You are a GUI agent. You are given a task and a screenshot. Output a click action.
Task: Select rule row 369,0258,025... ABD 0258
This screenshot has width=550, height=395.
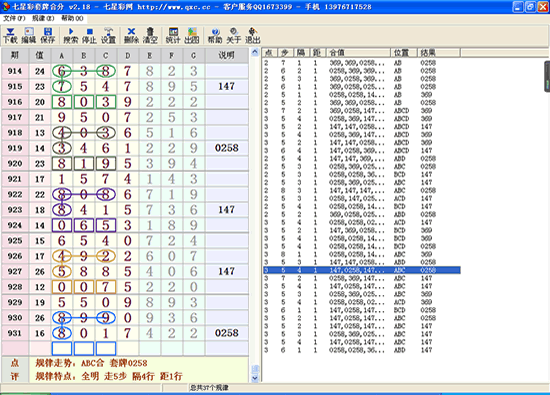[362, 214]
